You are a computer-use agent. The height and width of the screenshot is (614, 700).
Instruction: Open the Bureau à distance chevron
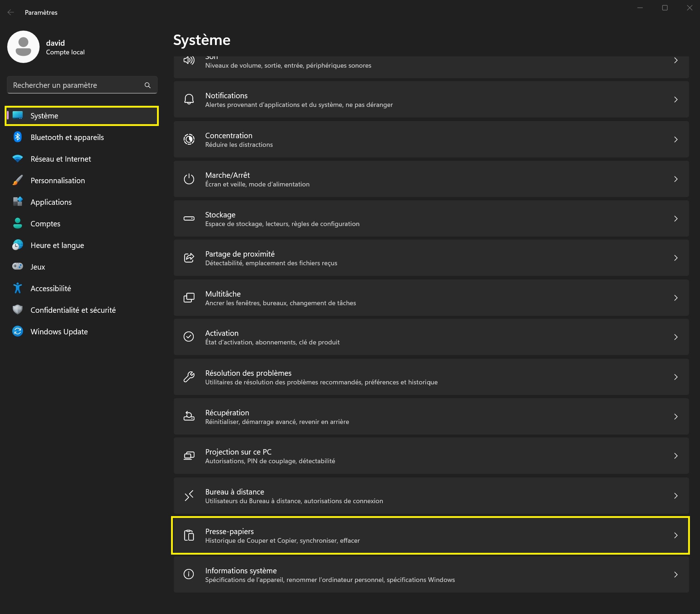[676, 496]
